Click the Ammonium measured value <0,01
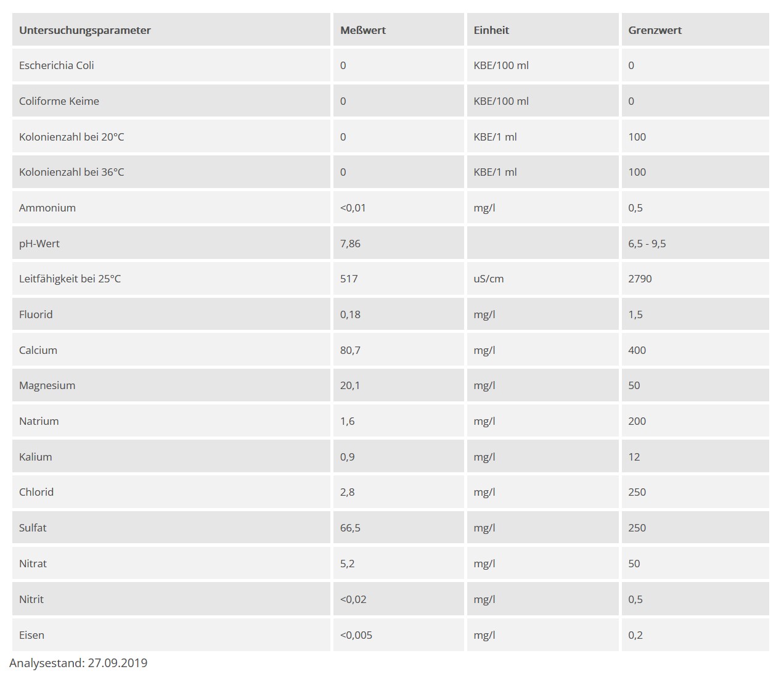 pos(353,208)
